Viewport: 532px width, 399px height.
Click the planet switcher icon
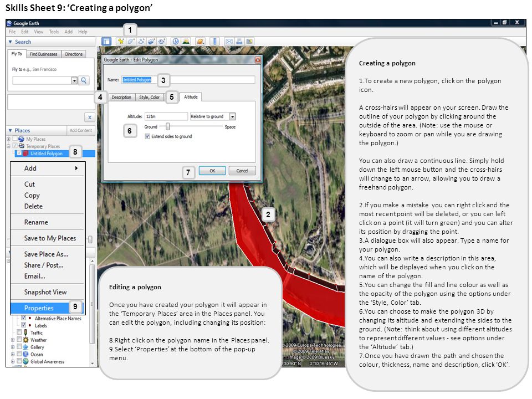tap(201, 42)
